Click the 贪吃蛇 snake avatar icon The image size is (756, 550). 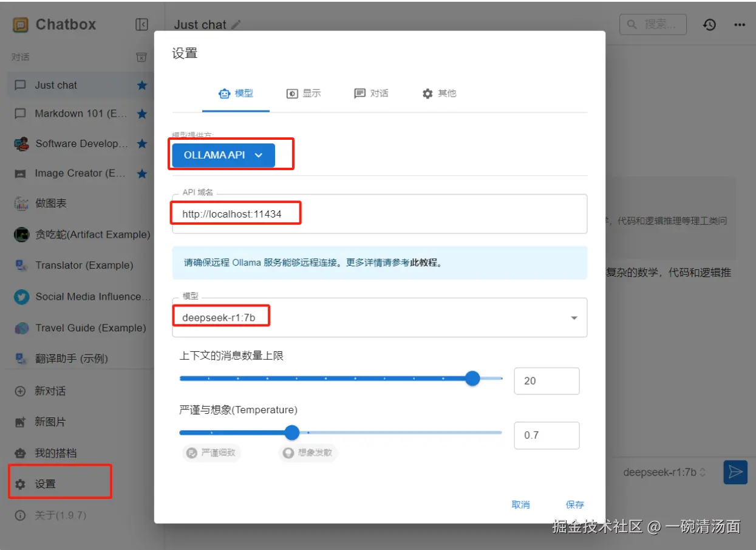(x=22, y=235)
